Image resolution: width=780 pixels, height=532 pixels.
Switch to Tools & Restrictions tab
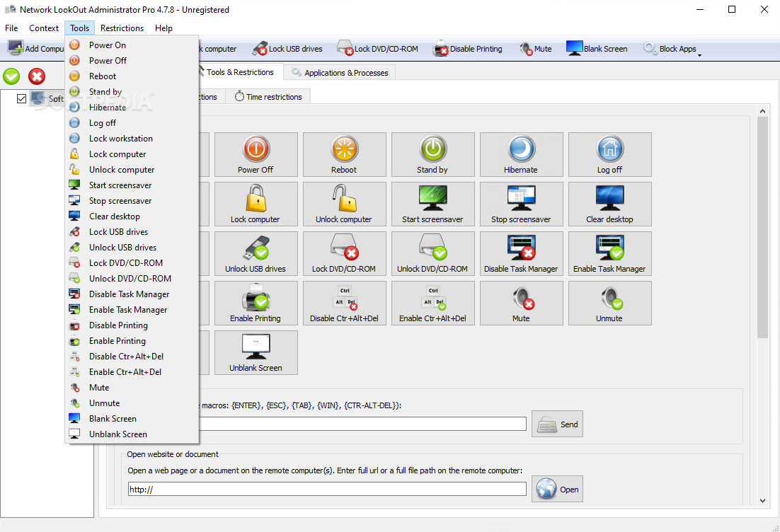[240, 72]
